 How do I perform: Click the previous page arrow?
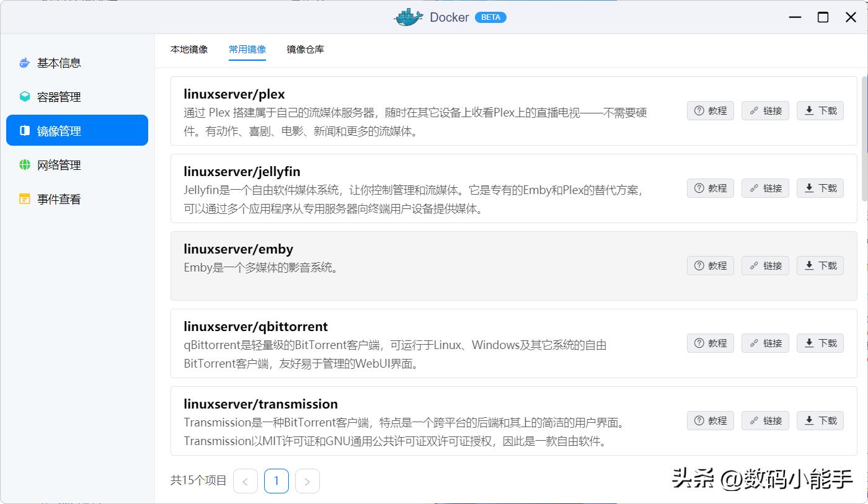click(x=246, y=480)
